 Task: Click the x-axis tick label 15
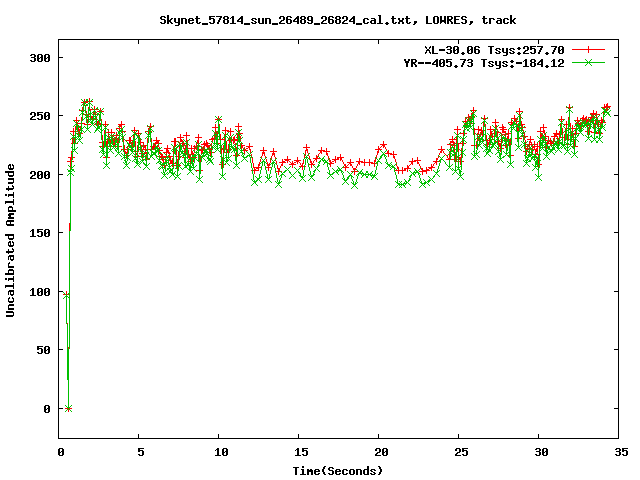[x=301, y=452]
